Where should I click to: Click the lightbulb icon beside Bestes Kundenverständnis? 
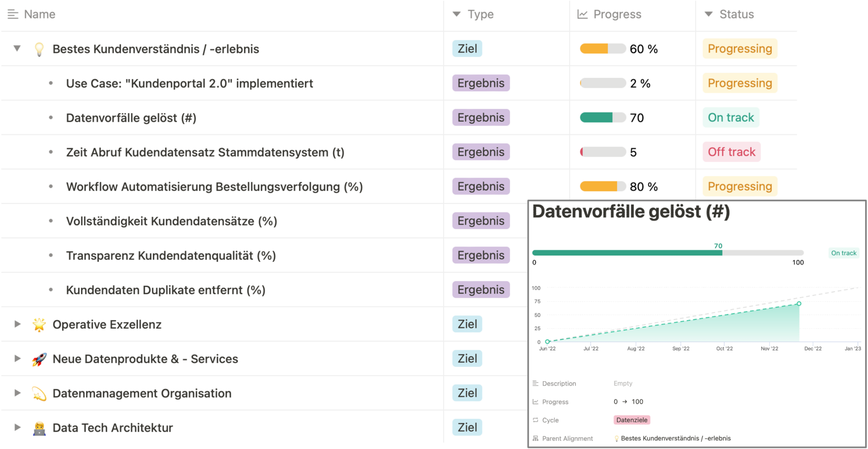coord(39,49)
